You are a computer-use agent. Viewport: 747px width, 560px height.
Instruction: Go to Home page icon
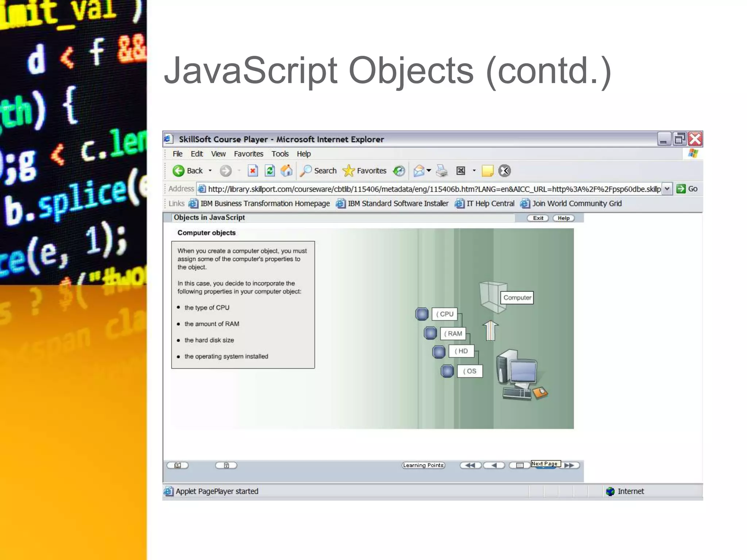pos(287,171)
